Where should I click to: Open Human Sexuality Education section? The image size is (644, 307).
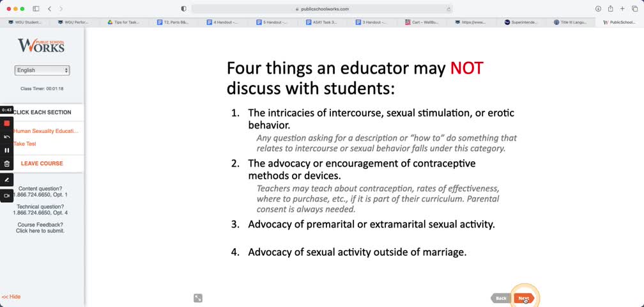click(x=45, y=131)
